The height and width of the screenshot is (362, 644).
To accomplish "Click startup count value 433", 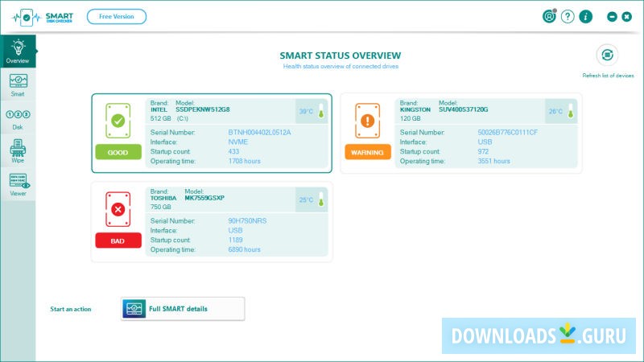I will tap(233, 151).
